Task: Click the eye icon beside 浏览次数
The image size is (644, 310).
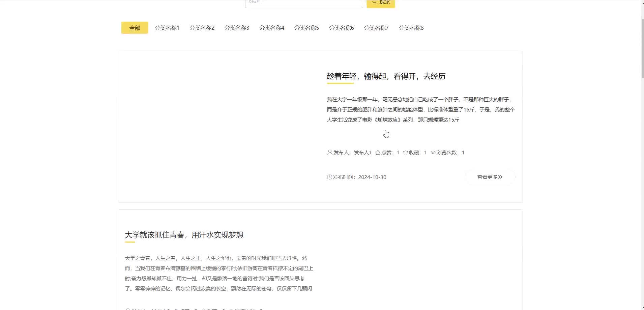Action: [433, 152]
